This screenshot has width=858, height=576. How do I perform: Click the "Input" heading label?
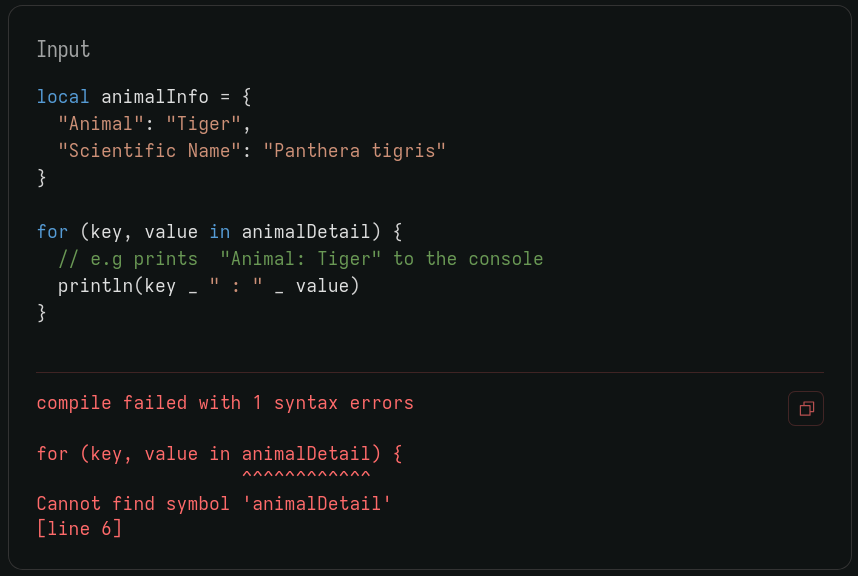pos(63,49)
